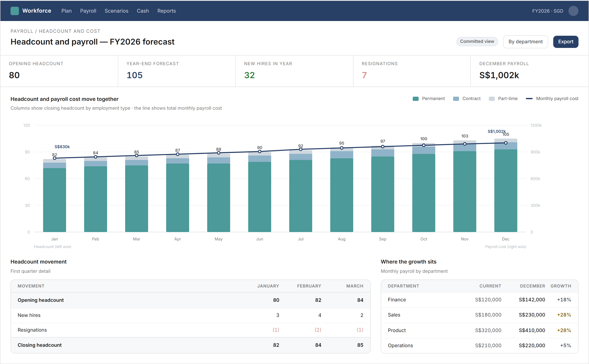The height and width of the screenshot is (364, 589).
Task: Click the Export button
Action: 566,42
